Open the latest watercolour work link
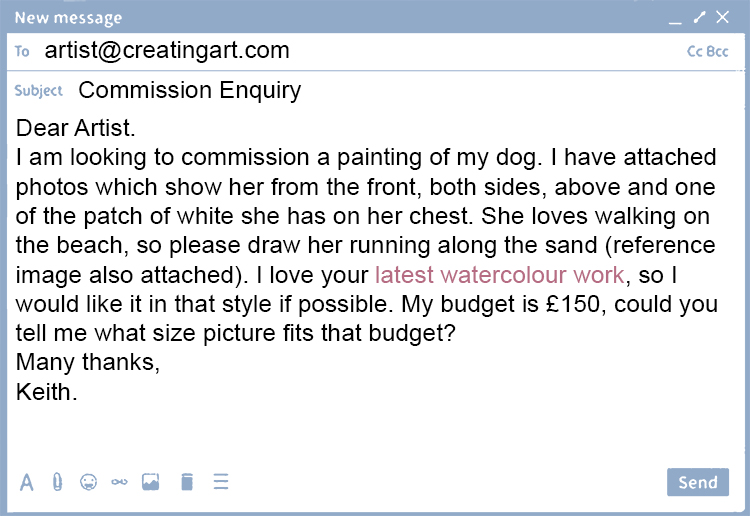The image size is (750, 516). [x=499, y=274]
